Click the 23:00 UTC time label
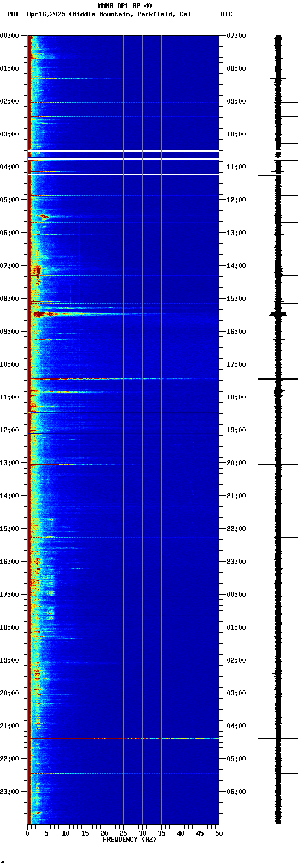 coord(236,562)
